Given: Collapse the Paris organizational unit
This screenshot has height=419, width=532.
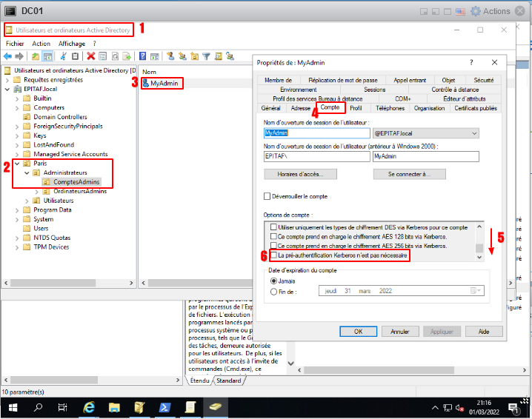Looking at the screenshot, I should coord(18,163).
